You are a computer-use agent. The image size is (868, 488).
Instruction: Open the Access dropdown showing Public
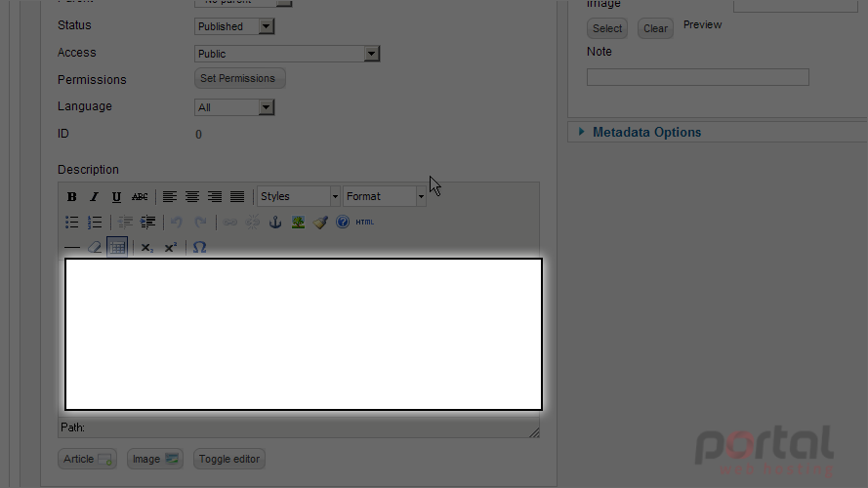coord(287,54)
